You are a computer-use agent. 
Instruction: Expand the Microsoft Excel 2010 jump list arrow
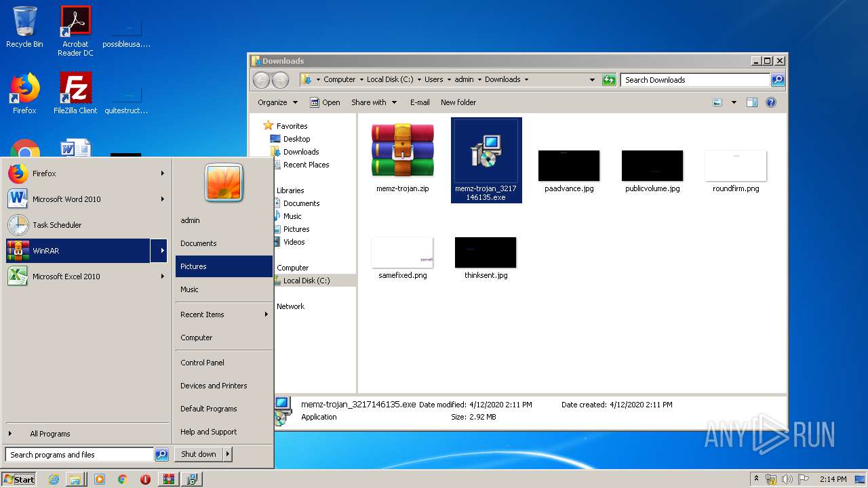pos(162,277)
